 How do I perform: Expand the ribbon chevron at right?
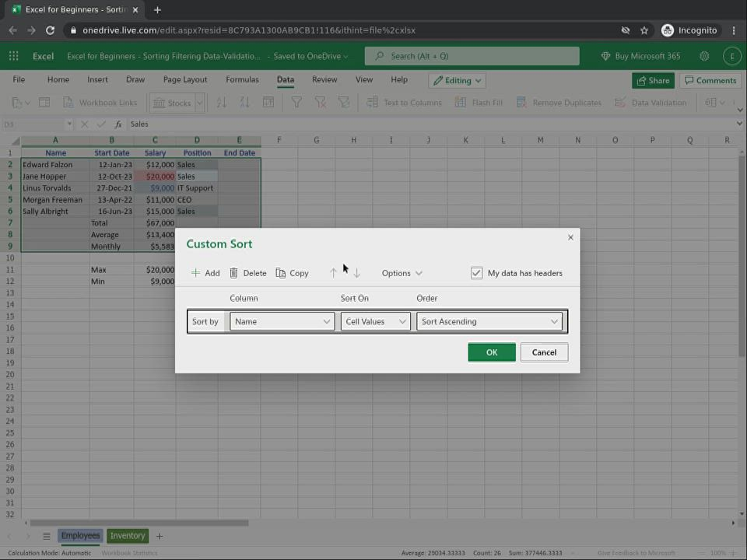click(x=739, y=110)
